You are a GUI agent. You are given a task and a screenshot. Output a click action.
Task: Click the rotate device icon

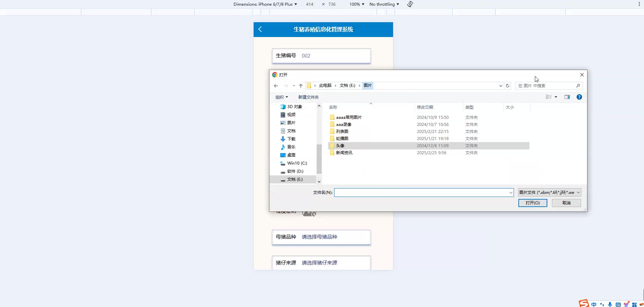[410, 4]
